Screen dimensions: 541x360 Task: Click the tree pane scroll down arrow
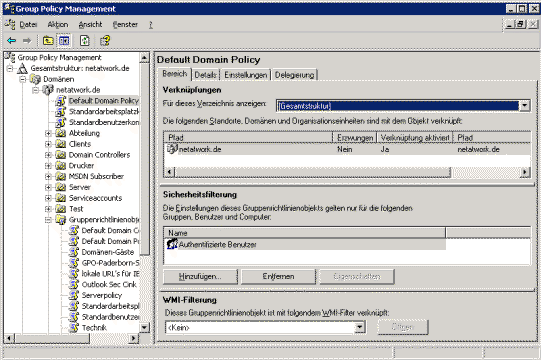point(144,327)
